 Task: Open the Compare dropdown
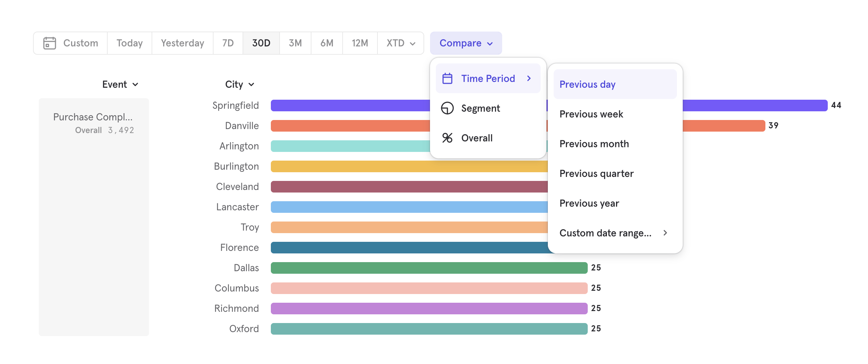(466, 43)
